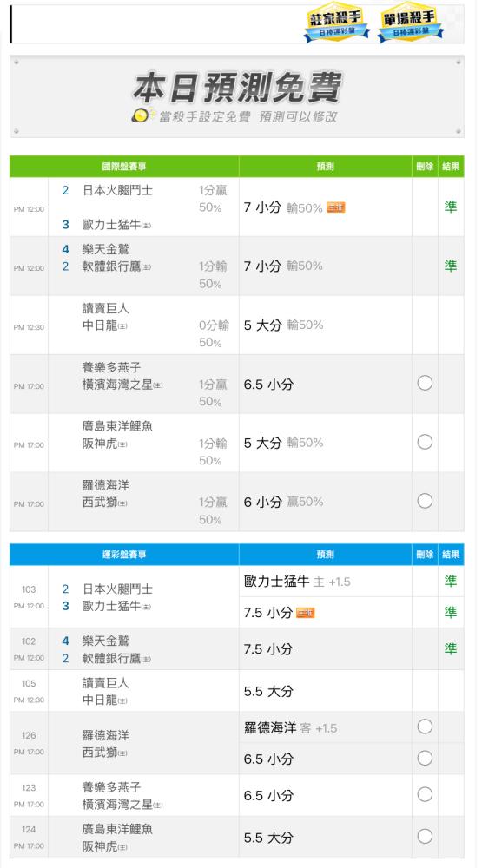Select delete circle for 阪神虎 5 大分 row
The width and height of the screenshot is (482, 868).
coord(425,442)
